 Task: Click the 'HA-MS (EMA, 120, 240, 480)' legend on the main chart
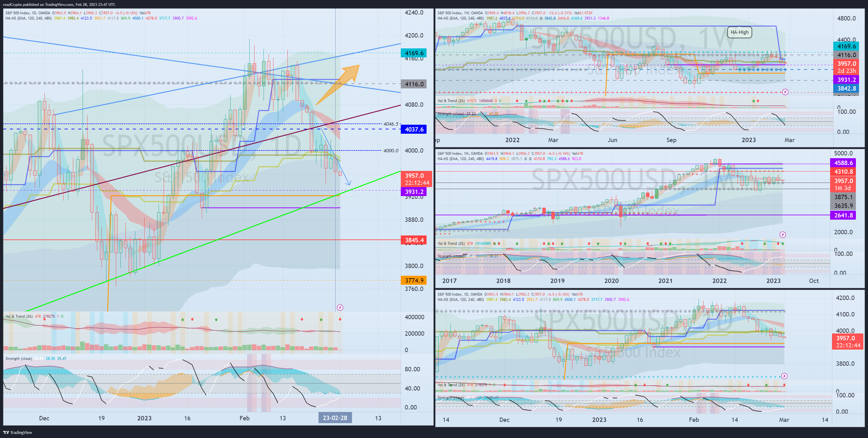point(28,18)
